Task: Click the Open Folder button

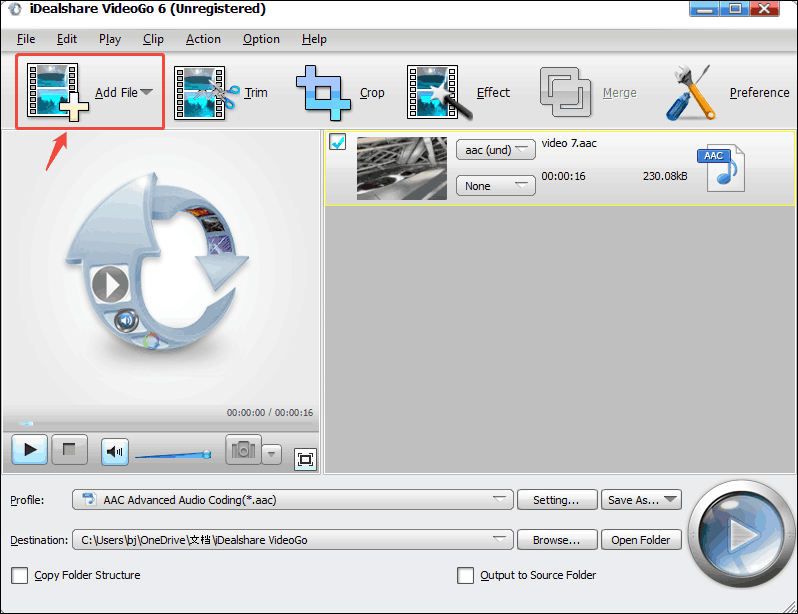Action: (641, 540)
